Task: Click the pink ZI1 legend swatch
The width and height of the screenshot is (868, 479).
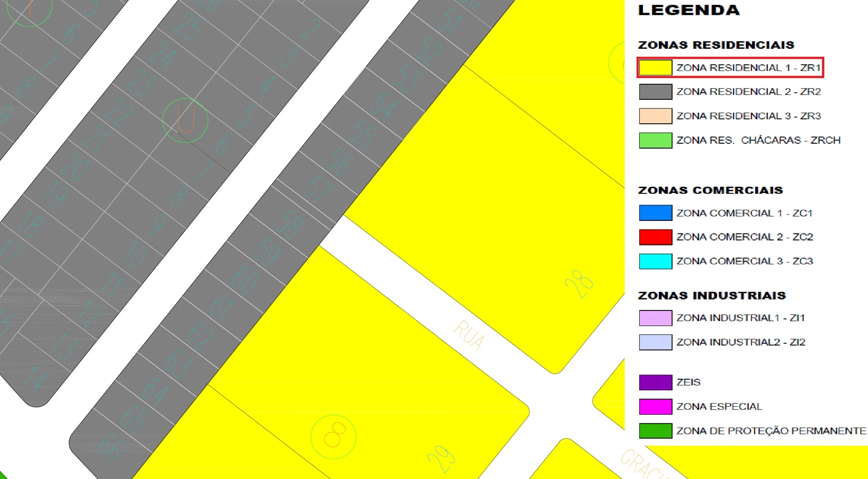Action: point(655,318)
